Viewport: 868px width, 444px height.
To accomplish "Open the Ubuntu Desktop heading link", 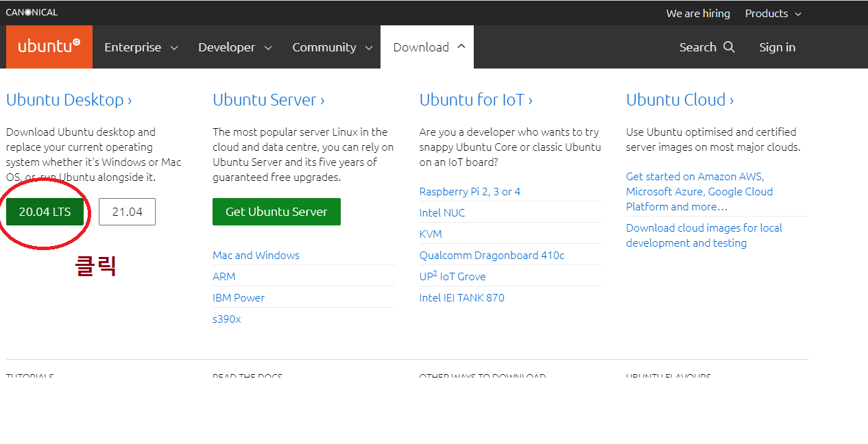I will coord(69,100).
